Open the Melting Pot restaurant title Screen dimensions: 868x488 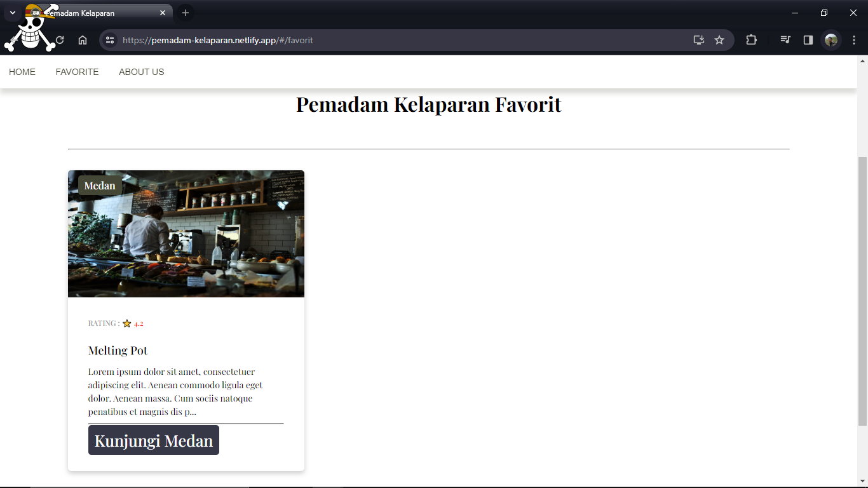coord(118,351)
